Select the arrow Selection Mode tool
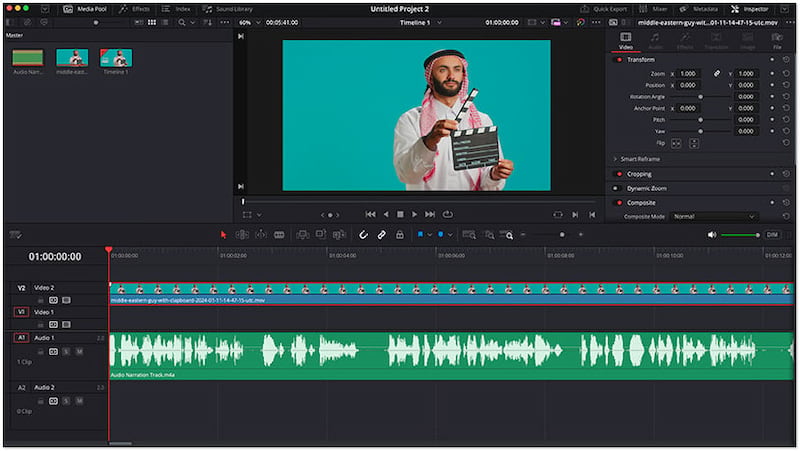Screen dimensions: 800x451 click(x=223, y=234)
